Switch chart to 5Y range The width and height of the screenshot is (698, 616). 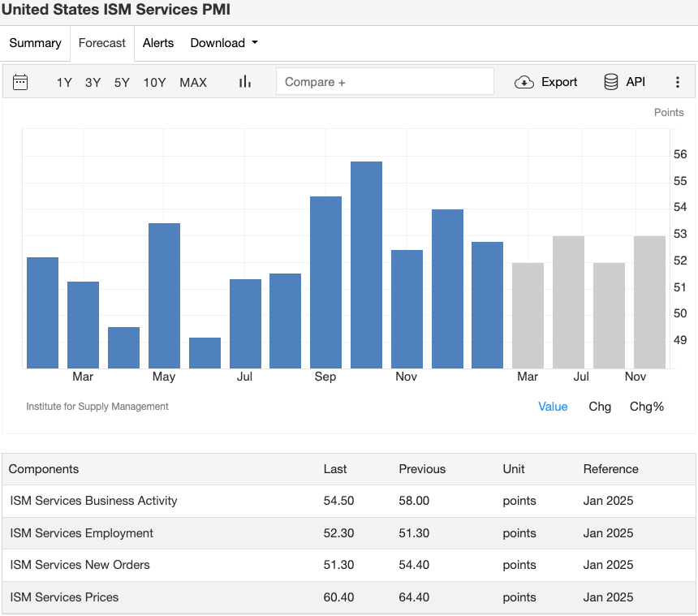pos(122,82)
